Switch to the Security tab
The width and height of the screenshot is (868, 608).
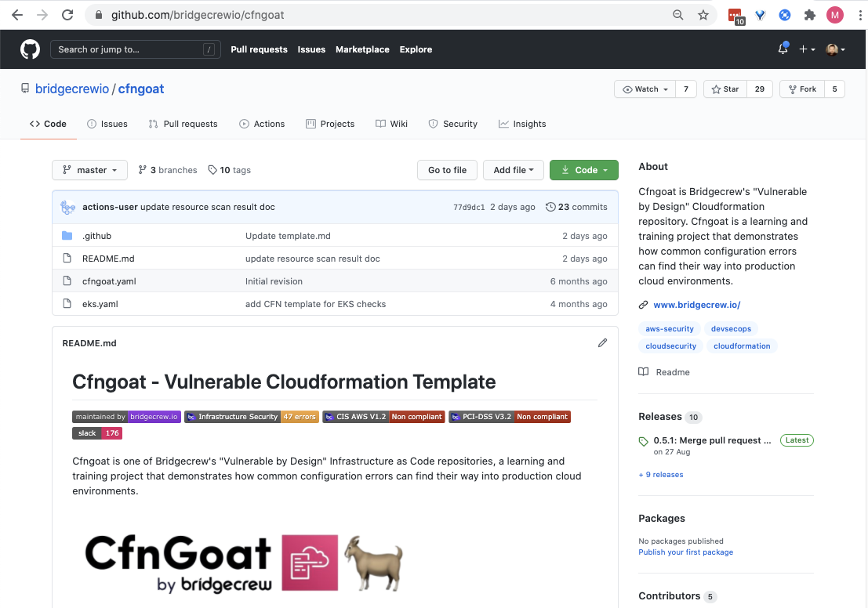click(x=453, y=124)
